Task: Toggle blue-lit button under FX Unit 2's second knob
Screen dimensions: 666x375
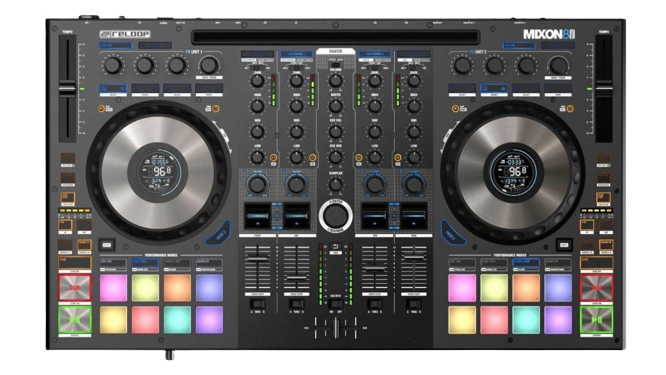Action: [494, 88]
